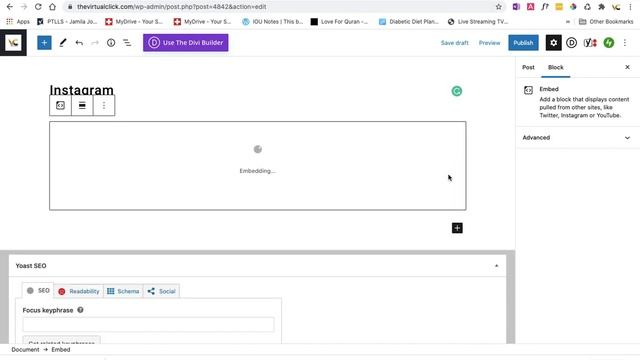The width and height of the screenshot is (640, 360).
Task: Collapse the Yoast SEO metabox
Action: pos(496,266)
